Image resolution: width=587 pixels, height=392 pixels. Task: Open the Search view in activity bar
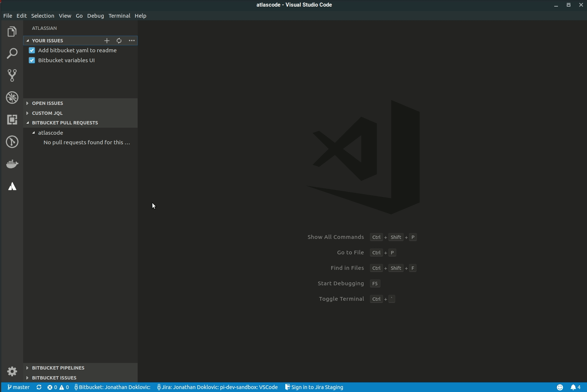coord(12,54)
